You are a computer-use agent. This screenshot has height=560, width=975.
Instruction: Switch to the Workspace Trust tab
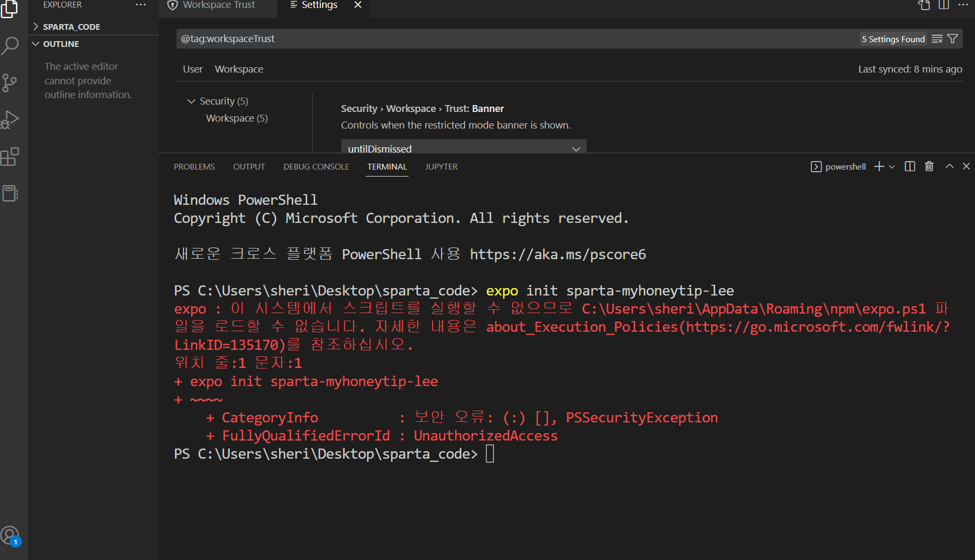pyautogui.click(x=218, y=5)
